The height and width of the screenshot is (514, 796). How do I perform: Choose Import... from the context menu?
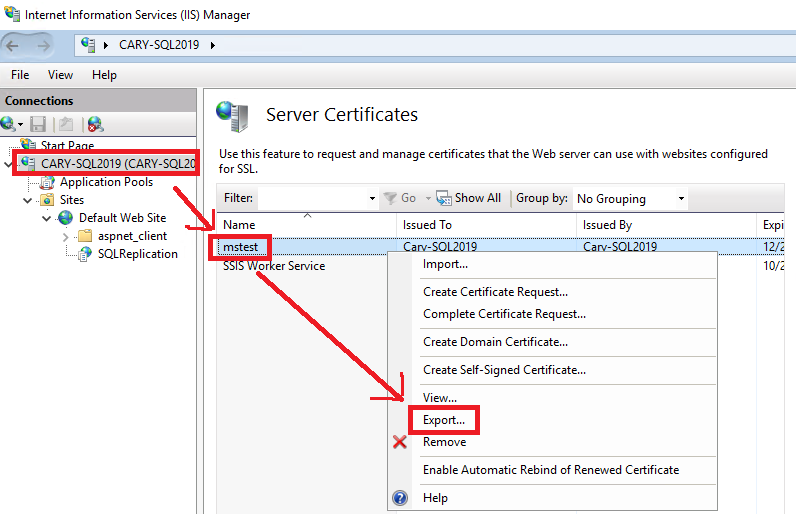[x=445, y=264]
